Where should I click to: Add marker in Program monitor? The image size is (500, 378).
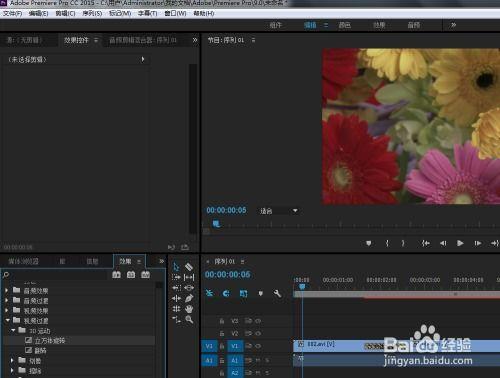pyautogui.click(x=369, y=243)
